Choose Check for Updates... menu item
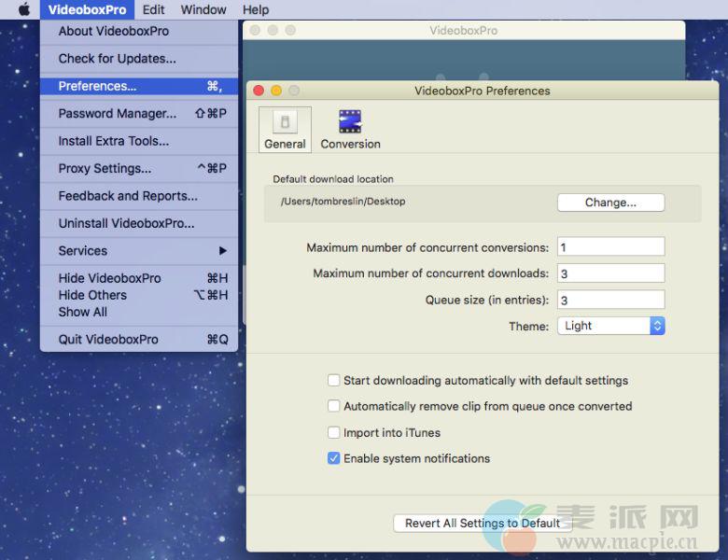728x560 pixels. (x=118, y=59)
